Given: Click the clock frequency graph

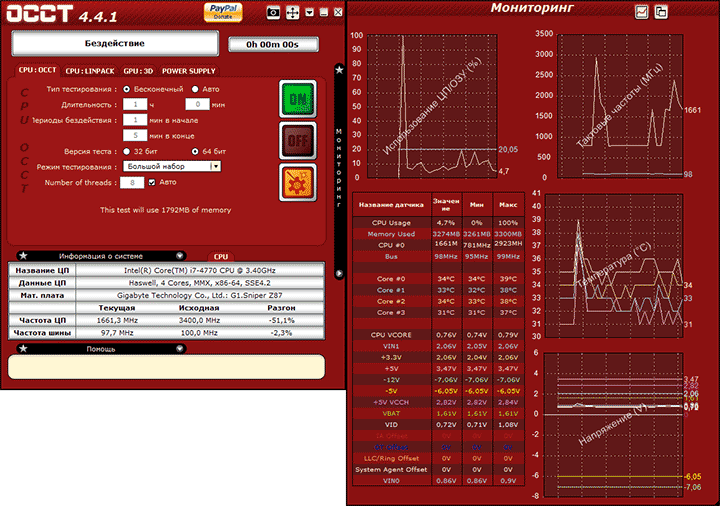Looking at the screenshot, I should click(620, 106).
